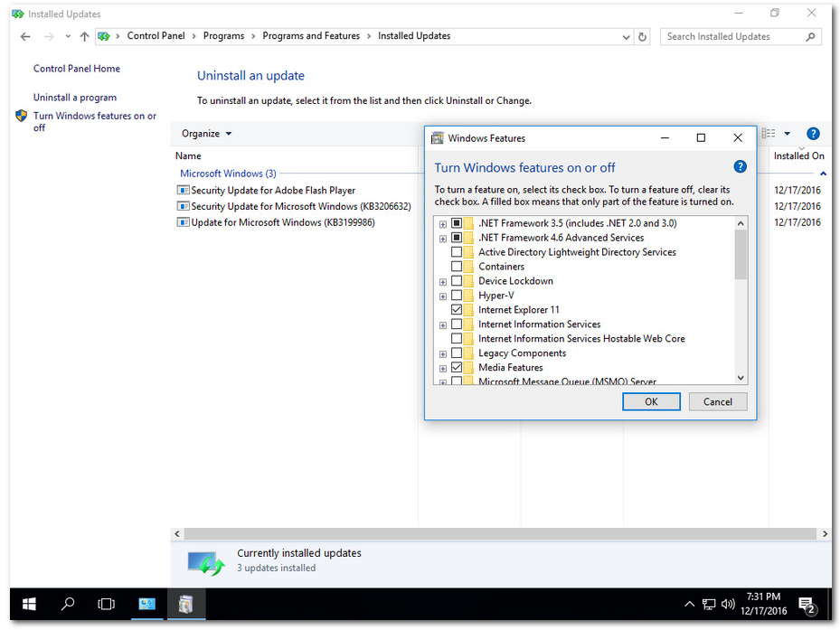This screenshot has width=840, height=630.
Task: Click Programs and Features breadcrumb
Action: tap(311, 36)
